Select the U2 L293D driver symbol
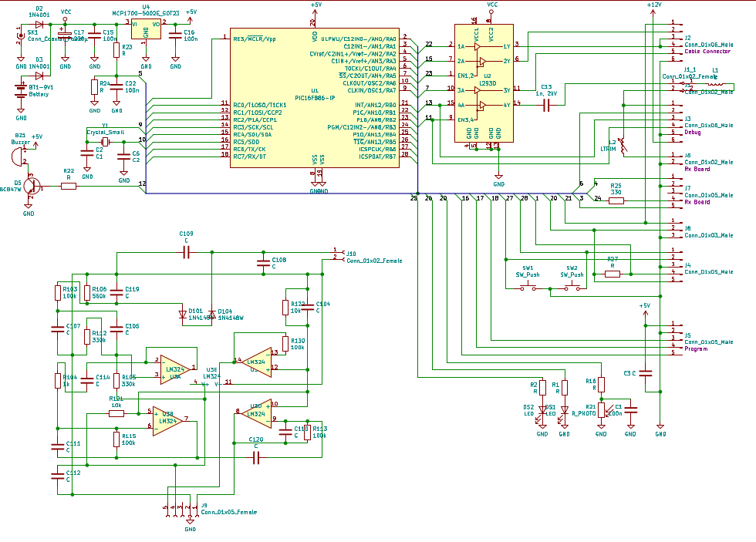This screenshot has height=542, width=756. tap(484, 83)
